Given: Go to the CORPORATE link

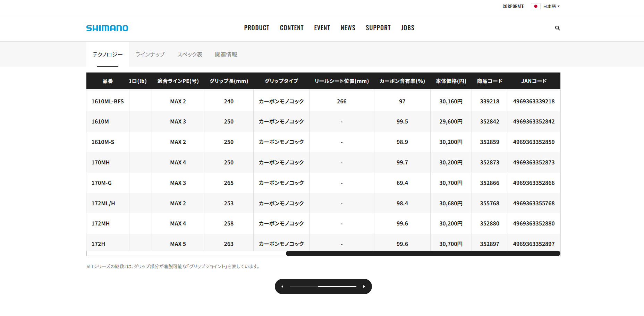Looking at the screenshot, I should click(513, 6).
